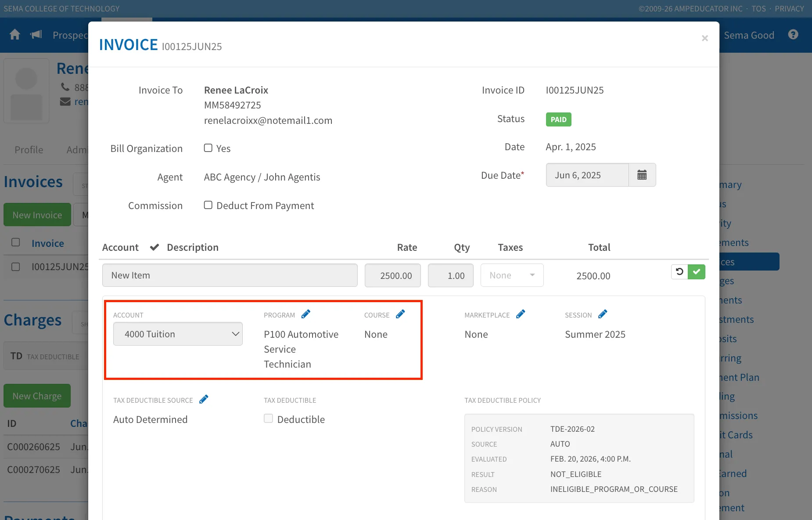Open the PRIVACY link
Screen dimensions: 812x520
click(789, 9)
